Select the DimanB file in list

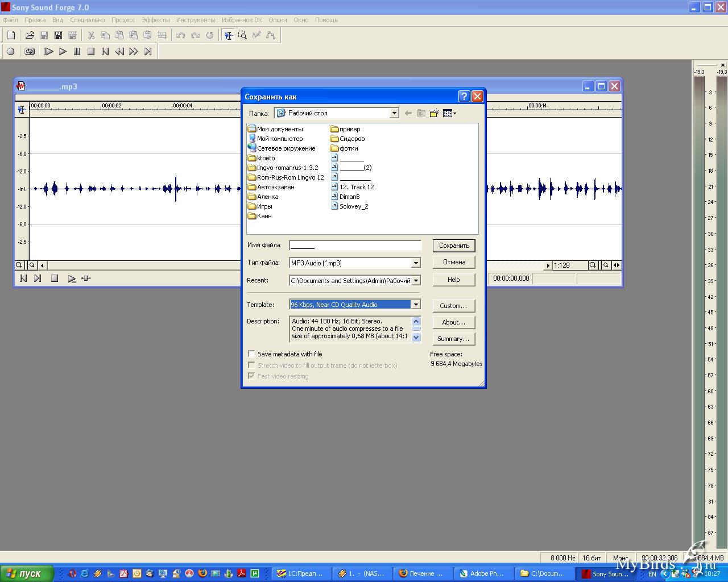(x=345, y=197)
